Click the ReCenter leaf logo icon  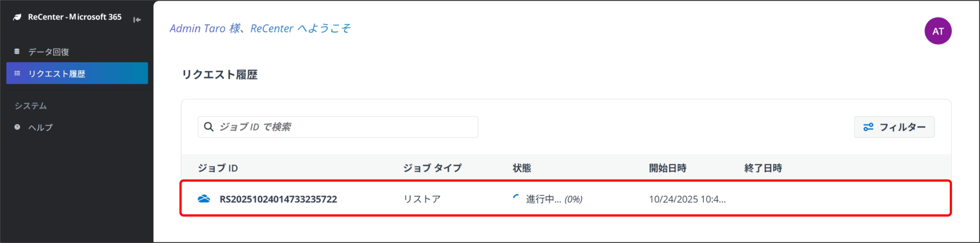(17, 17)
